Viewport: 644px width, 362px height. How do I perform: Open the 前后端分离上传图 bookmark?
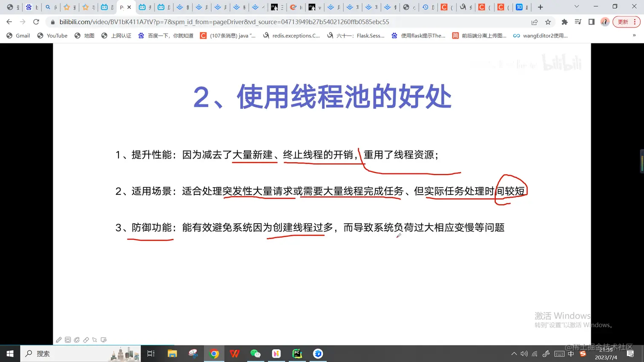pos(479,36)
